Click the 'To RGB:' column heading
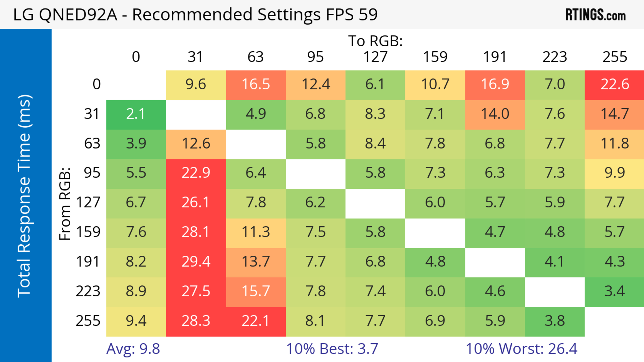 click(x=375, y=41)
